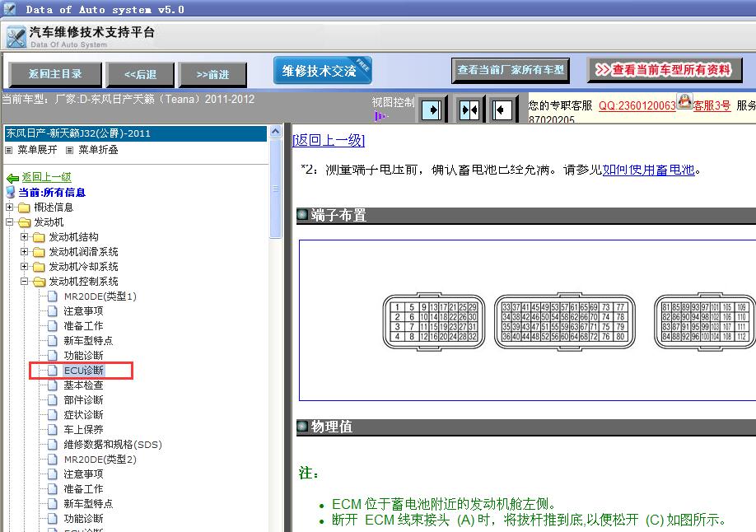This screenshot has height=532, width=756.
Task: Click the document icon beside 部件诊断
Action: pyautogui.click(x=53, y=400)
